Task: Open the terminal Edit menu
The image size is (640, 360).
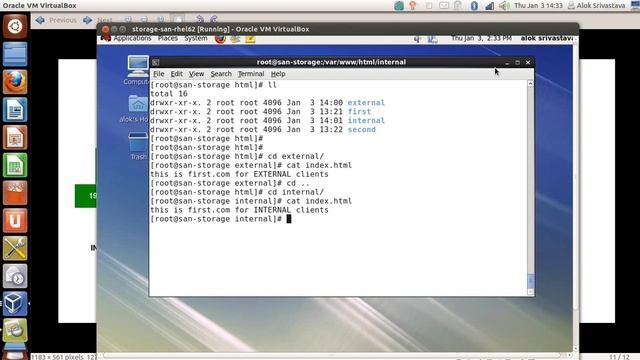Action: pos(176,74)
